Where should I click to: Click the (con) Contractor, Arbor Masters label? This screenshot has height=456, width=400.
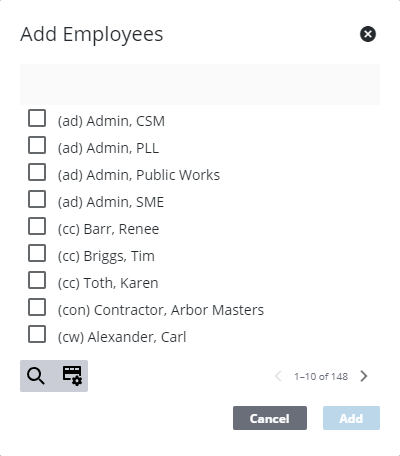[x=161, y=310]
